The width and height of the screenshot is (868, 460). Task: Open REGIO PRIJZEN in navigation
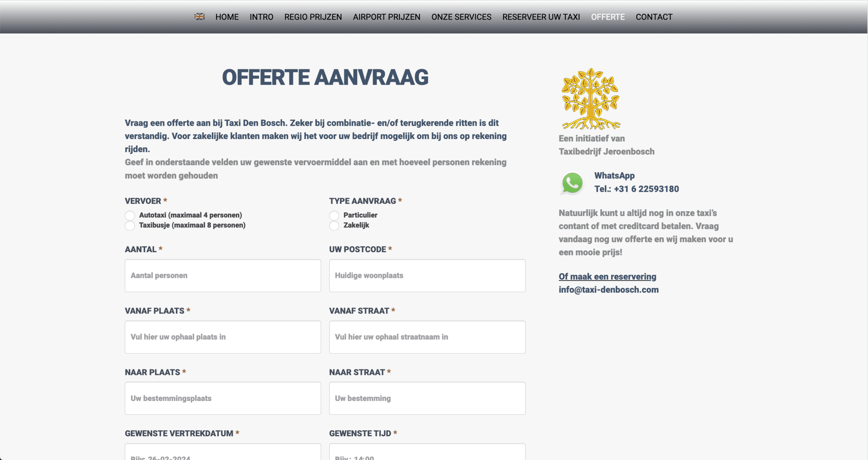313,17
